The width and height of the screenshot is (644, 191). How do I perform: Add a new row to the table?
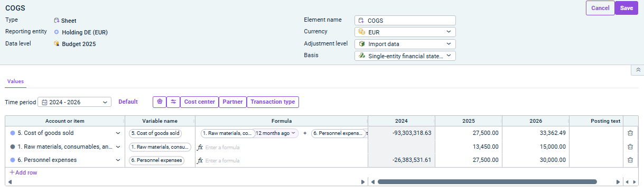[x=23, y=172]
